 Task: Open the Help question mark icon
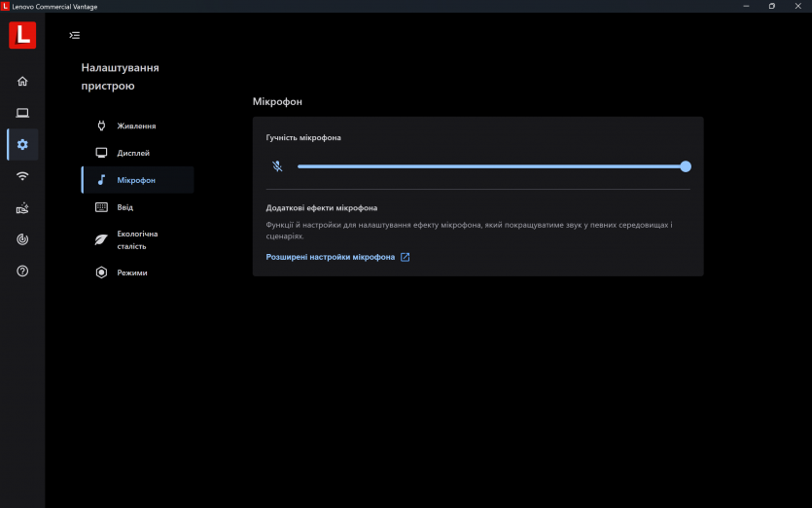click(22, 271)
